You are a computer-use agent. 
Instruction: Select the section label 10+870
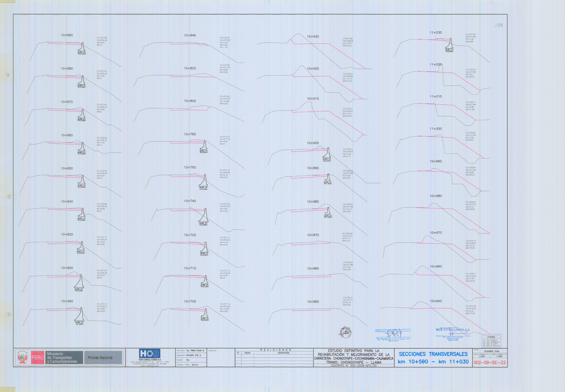click(x=313, y=235)
